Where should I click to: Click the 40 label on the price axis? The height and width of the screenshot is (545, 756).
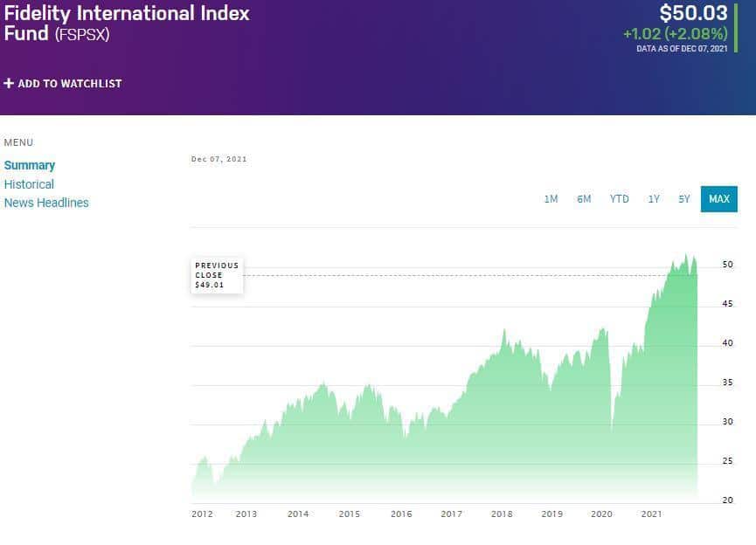(x=727, y=343)
